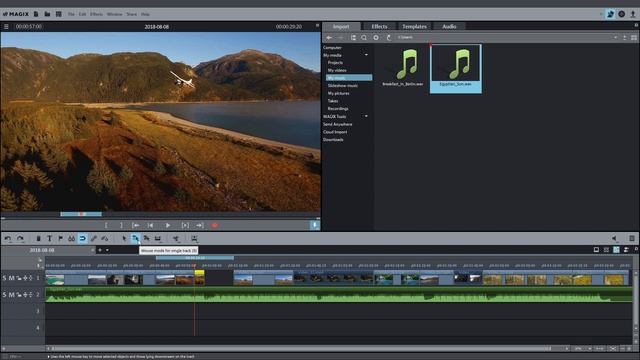Switch to the Import tab
This screenshot has height=360, width=640.
341,27
